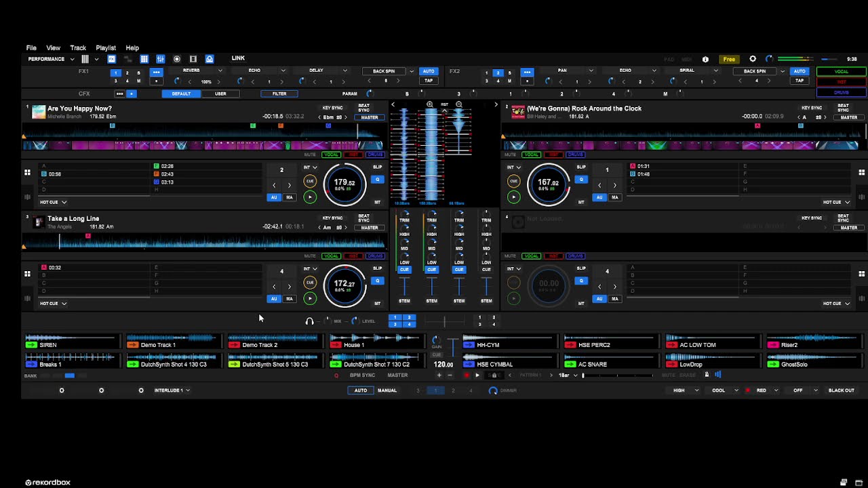Toggle FX1 AUTO tempo mode
The image size is (868, 488).
[x=429, y=71]
